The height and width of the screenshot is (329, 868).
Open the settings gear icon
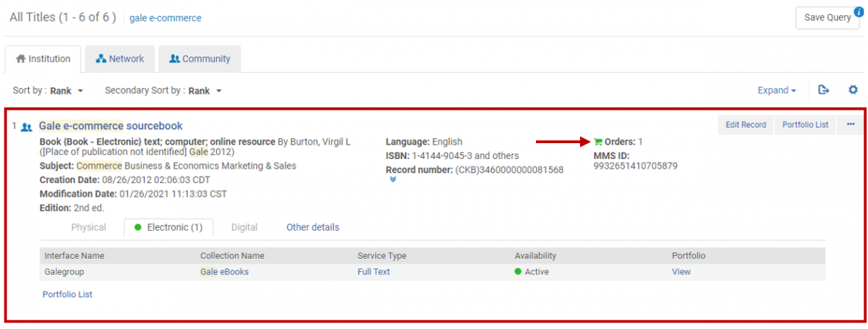pyautogui.click(x=853, y=90)
